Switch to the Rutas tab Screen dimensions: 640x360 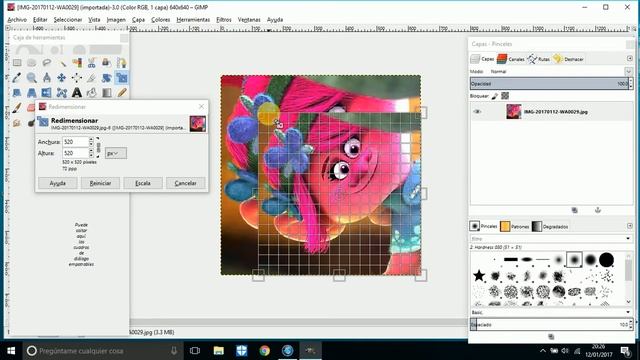pyautogui.click(x=538, y=59)
